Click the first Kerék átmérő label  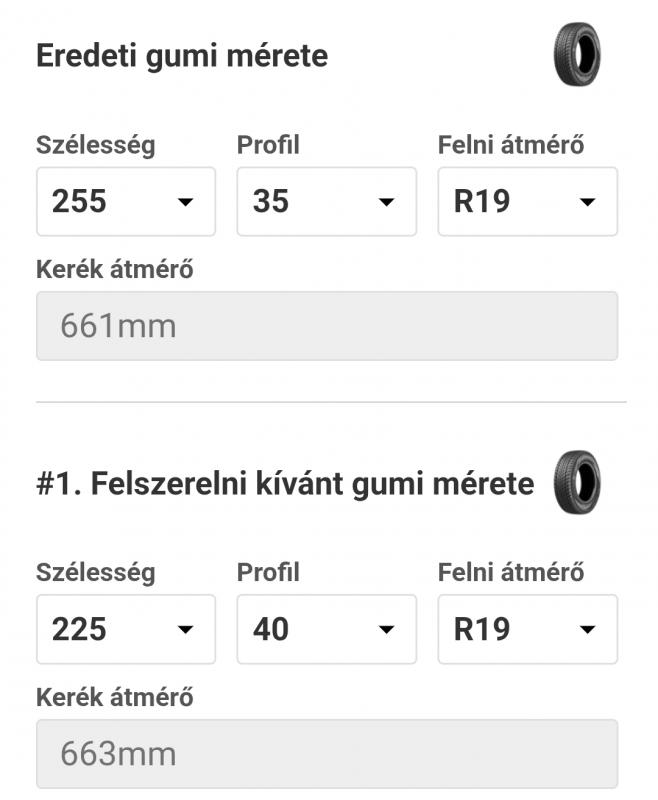115,269
